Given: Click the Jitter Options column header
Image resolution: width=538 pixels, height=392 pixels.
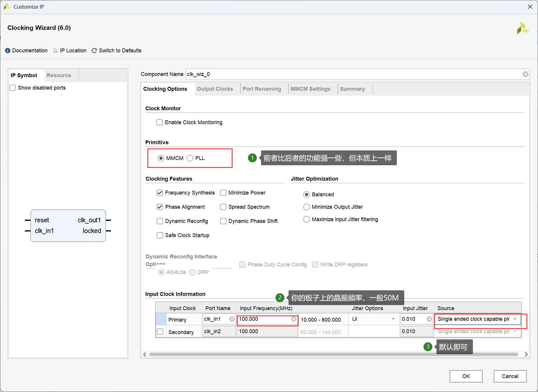Looking at the screenshot, I should (x=367, y=308).
